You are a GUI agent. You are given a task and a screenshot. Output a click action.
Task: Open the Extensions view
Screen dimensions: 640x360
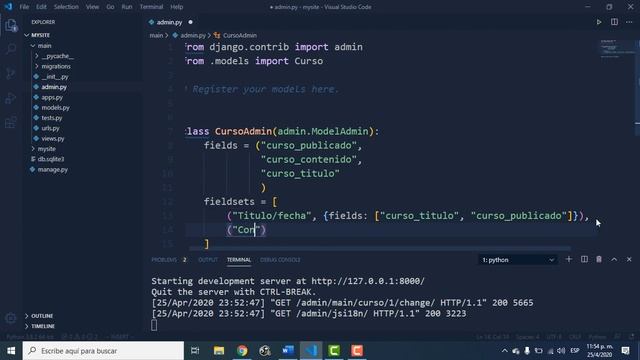[x=11, y=122]
